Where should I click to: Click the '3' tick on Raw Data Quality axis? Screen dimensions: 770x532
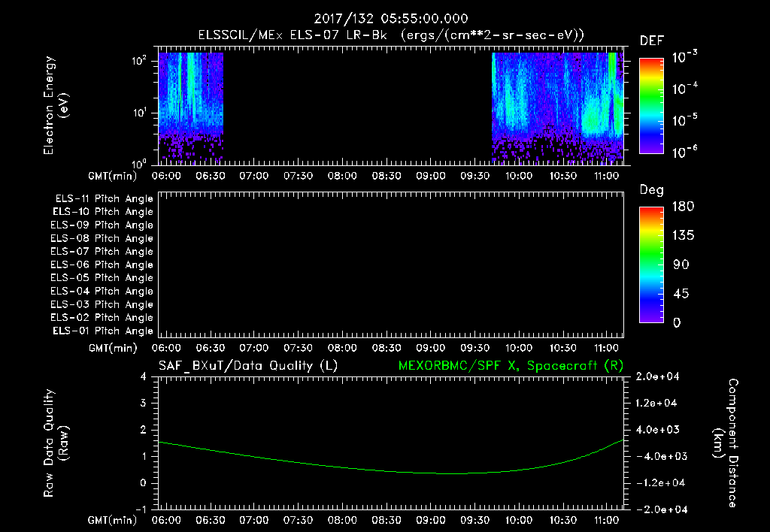pos(144,403)
